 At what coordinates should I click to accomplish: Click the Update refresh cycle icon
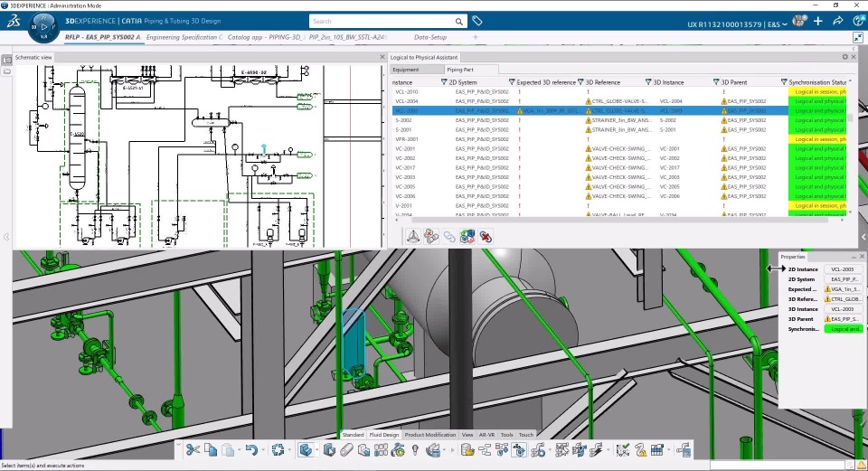[x=278, y=450]
